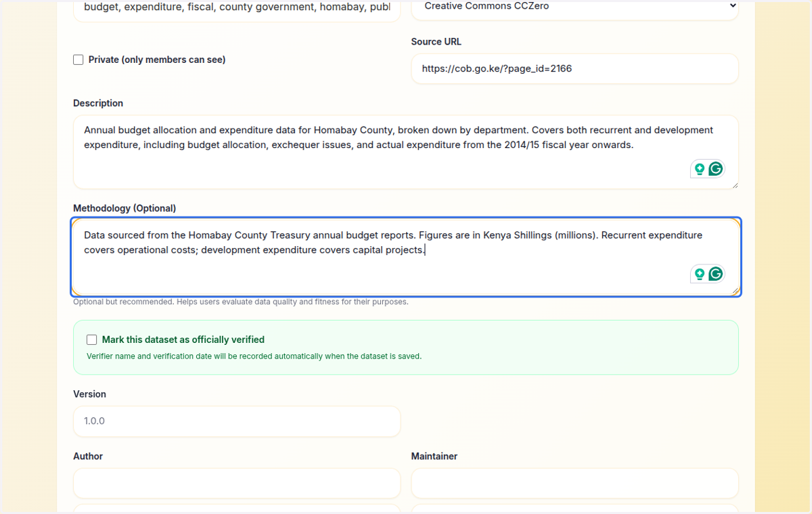The width and height of the screenshot is (812, 514).
Task: Open the Creative Commons CCZero license dropdown
Action: point(574,8)
